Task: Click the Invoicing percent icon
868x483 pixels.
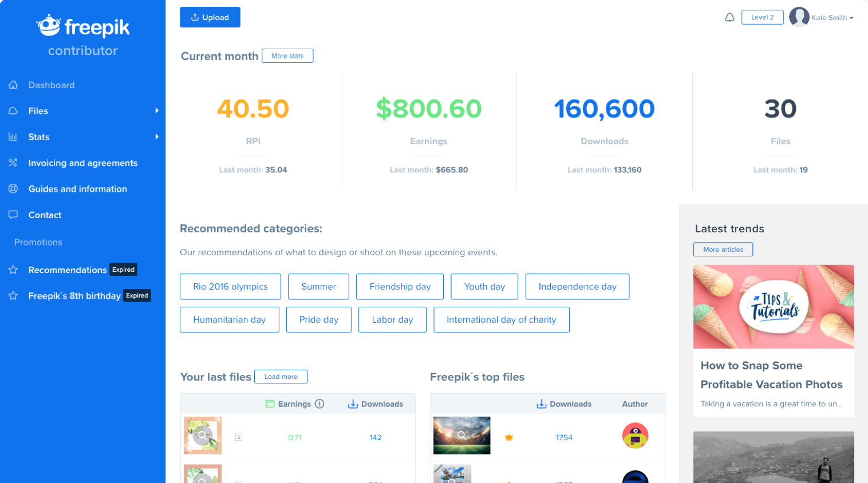Action: [x=13, y=163]
